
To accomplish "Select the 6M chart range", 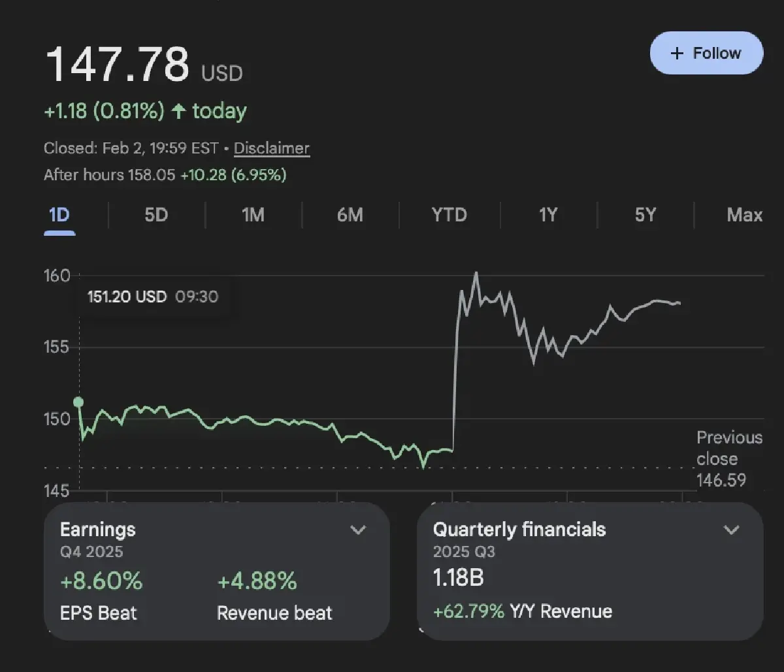I will (x=351, y=215).
